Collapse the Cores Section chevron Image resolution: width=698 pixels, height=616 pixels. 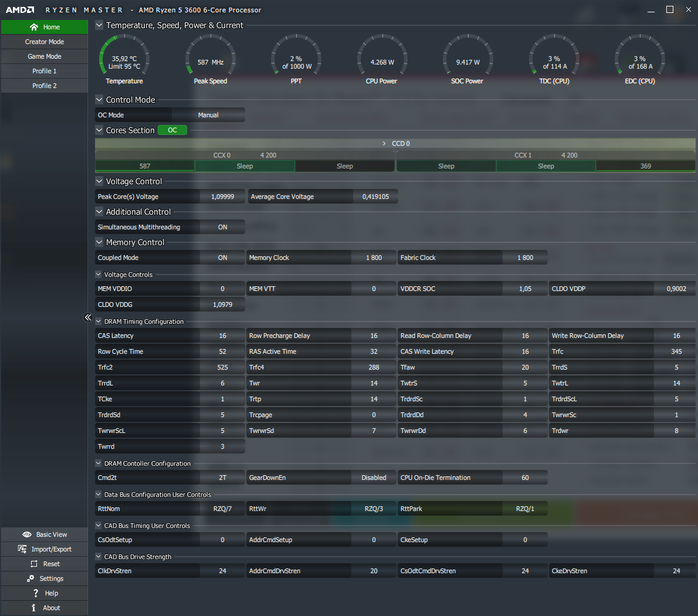tap(99, 130)
